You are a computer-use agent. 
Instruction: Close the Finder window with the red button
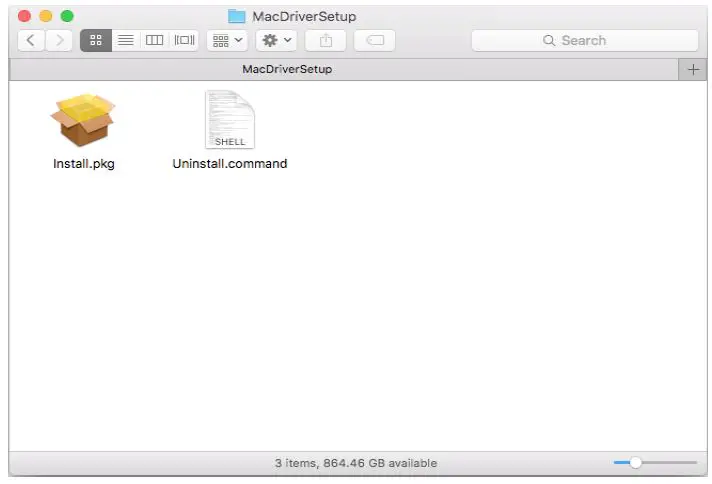click(25, 16)
